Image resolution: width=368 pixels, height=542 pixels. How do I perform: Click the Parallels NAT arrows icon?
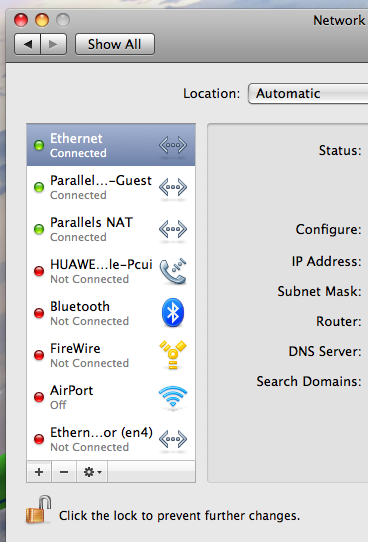point(173,229)
